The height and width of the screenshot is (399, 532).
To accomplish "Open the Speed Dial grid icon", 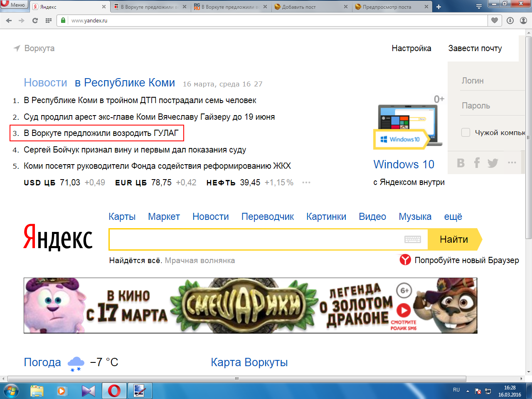I will pyautogui.click(x=48, y=20).
